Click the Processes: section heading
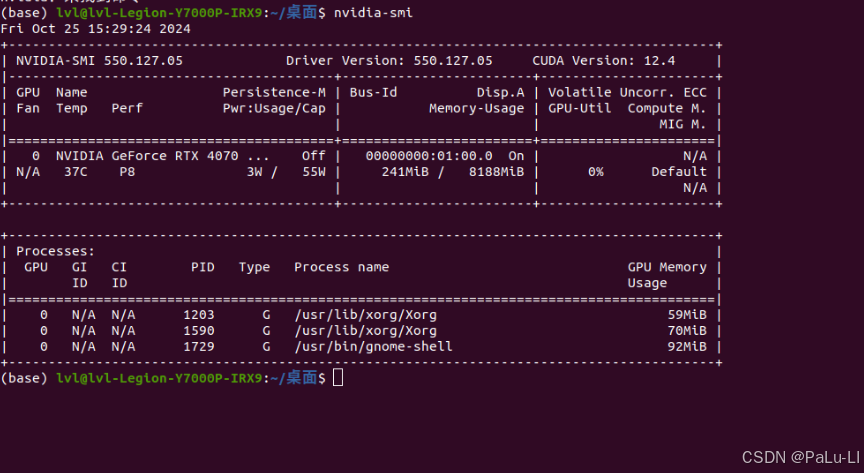Viewport: 864px width, 473px height. click(56, 251)
